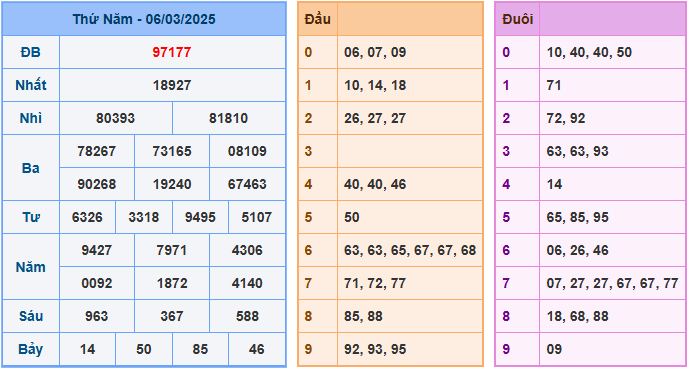The width and height of the screenshot is (689, 368).
Task: Select Đầu row values 63, 63, 65, 67, 67, 68
Action: [x=410, y=250]
